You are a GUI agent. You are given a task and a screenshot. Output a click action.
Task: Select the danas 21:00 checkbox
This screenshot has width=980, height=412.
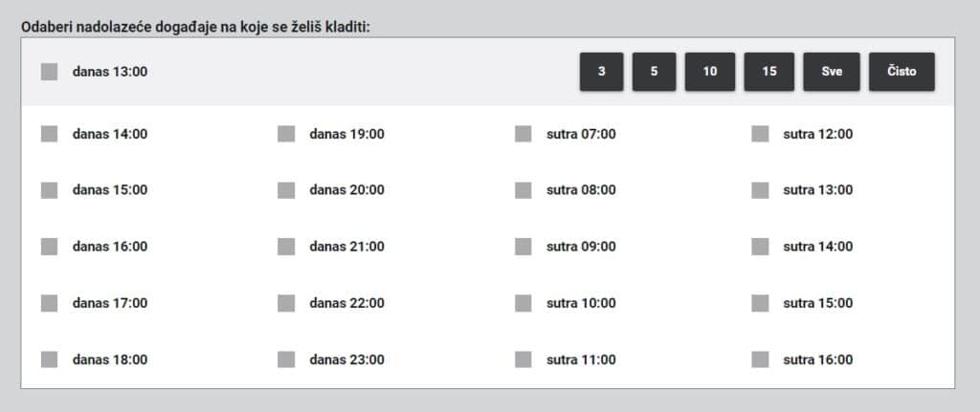(x=286, y=247)
